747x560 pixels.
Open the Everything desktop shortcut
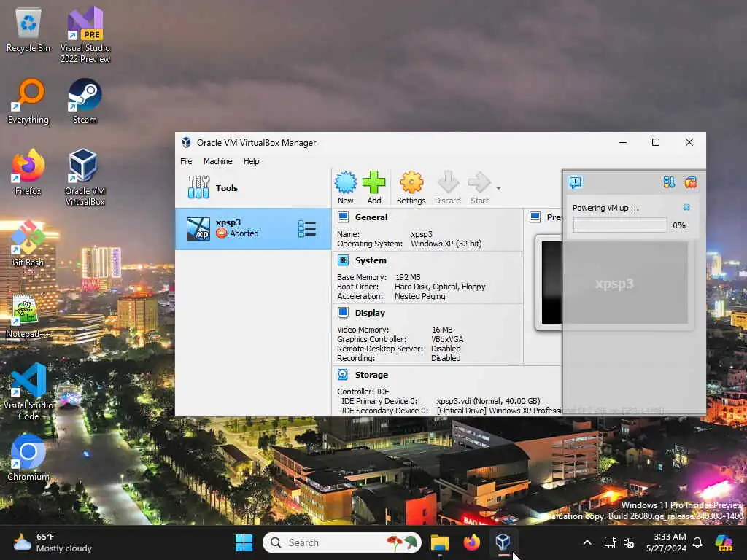coord(28,102)
